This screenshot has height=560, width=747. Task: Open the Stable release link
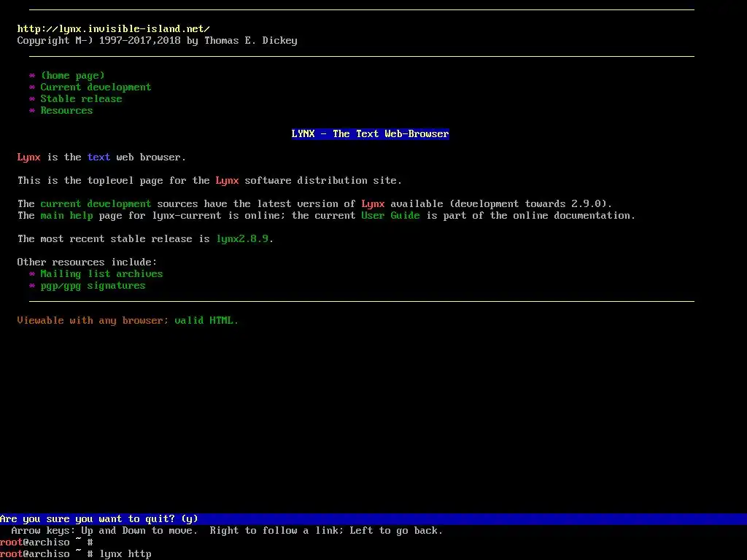point(81,98)
